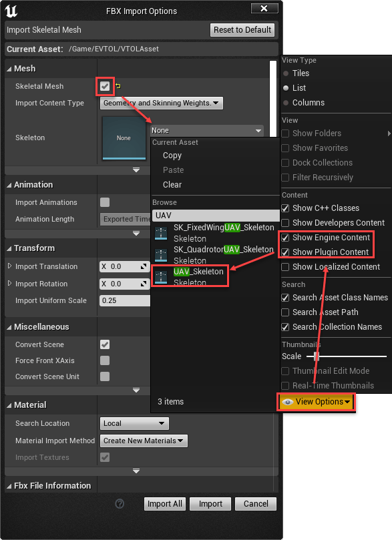The width and height of the screenshot is (392, 540).
Task: Collapse the Animation section
Action: [9, 185]
